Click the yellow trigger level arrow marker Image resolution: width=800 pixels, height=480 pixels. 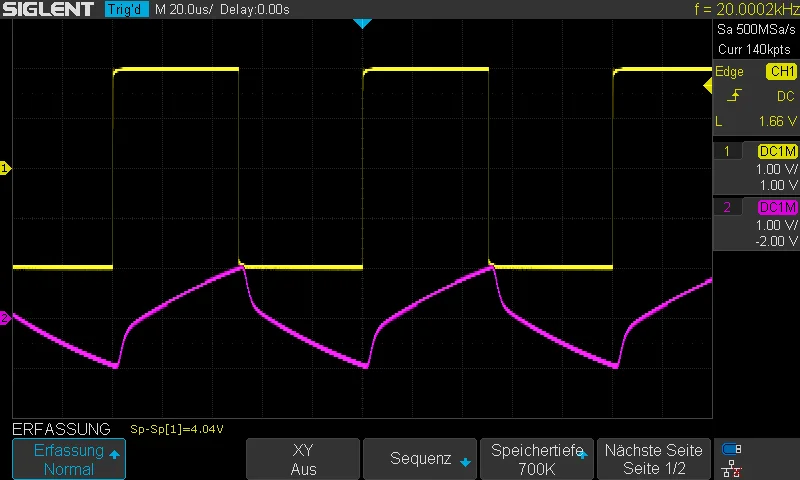[x=708, y=86]
